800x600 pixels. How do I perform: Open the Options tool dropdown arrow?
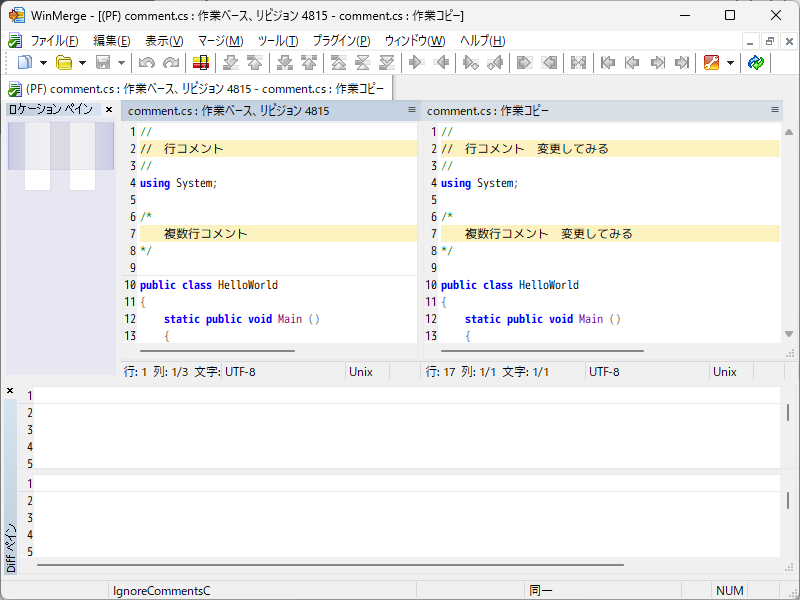(730, 63)
